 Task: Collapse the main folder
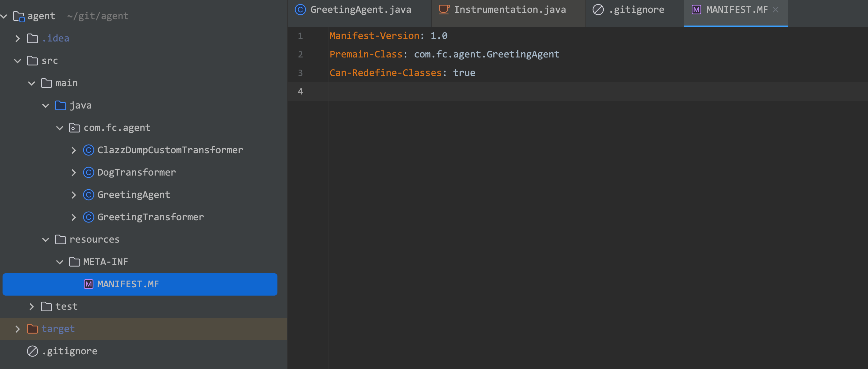pos(32,83)
